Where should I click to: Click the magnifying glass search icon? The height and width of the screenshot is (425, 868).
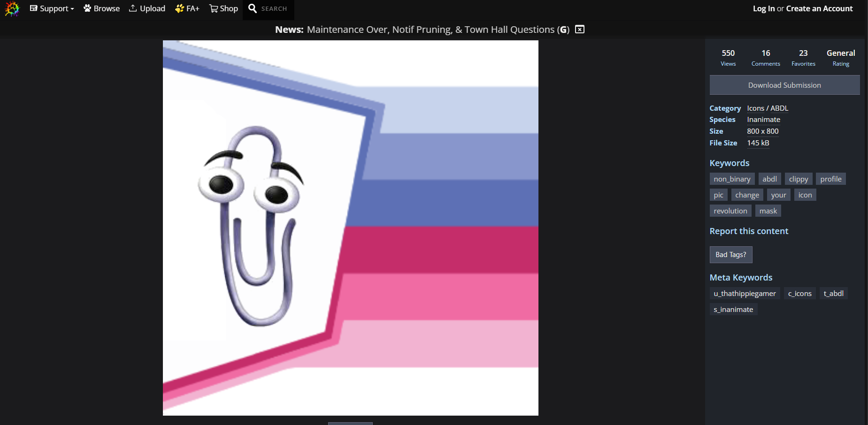253,8
